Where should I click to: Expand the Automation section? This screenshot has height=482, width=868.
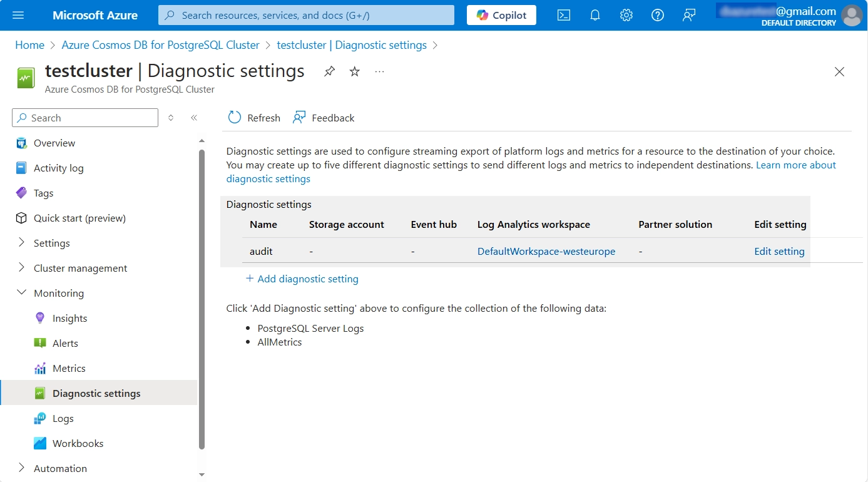22,468
